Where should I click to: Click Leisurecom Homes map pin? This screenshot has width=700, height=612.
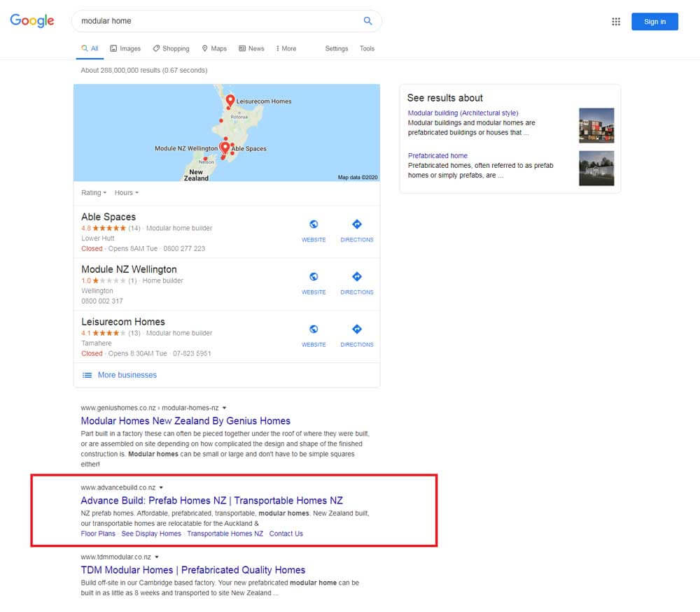click(230, 102)
